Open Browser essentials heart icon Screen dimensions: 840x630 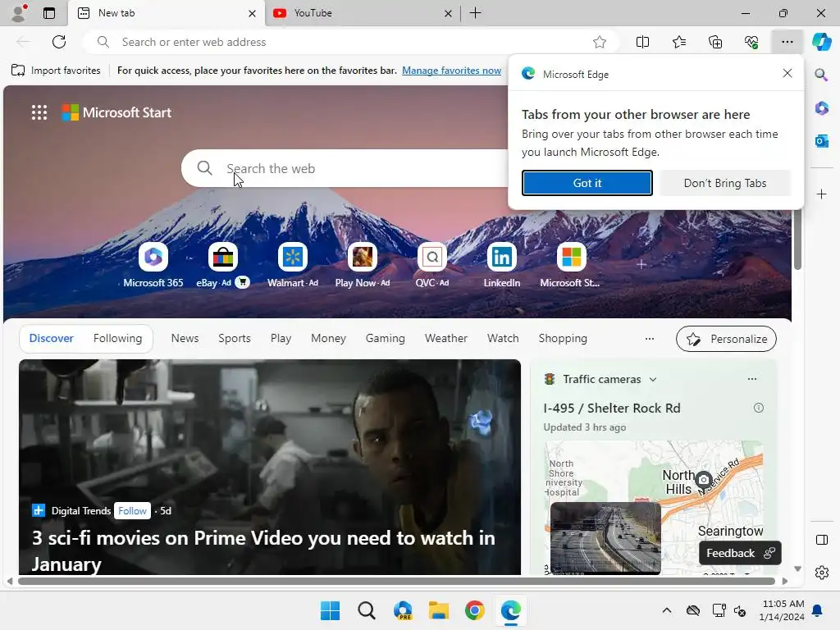pyautogui.click(x=751, y=42)
